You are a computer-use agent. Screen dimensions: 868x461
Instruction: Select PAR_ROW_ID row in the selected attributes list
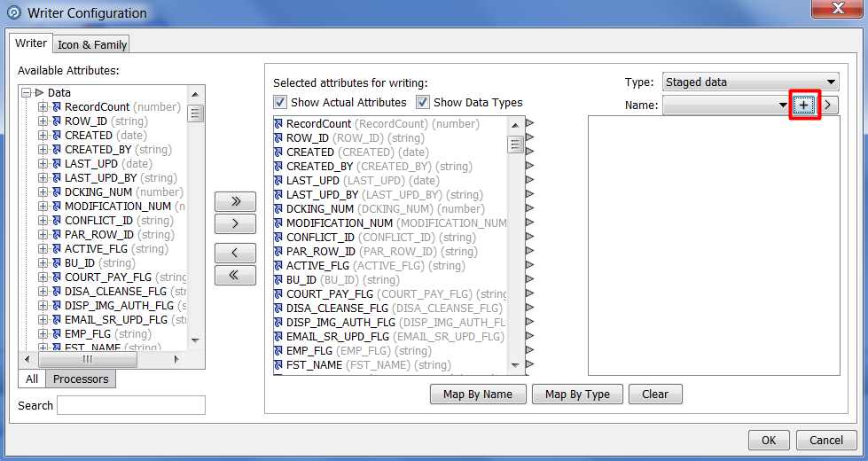coord(391,252)
